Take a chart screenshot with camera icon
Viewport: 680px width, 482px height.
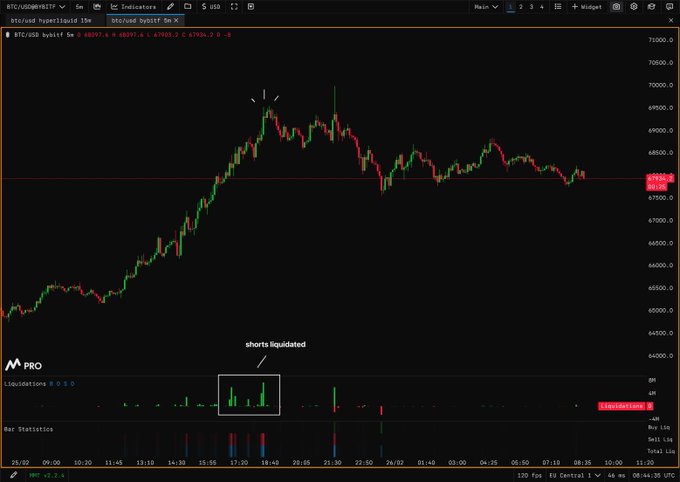[615, 7]
